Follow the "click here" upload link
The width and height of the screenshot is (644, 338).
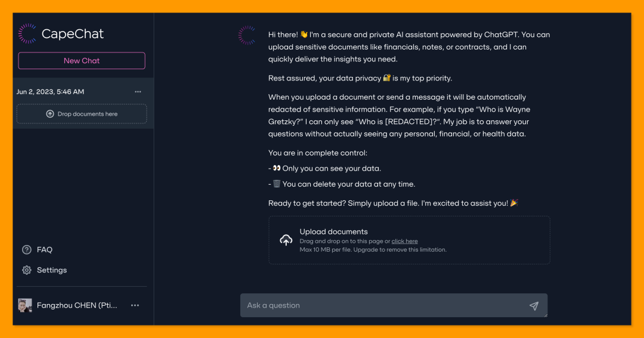(404, 241)
